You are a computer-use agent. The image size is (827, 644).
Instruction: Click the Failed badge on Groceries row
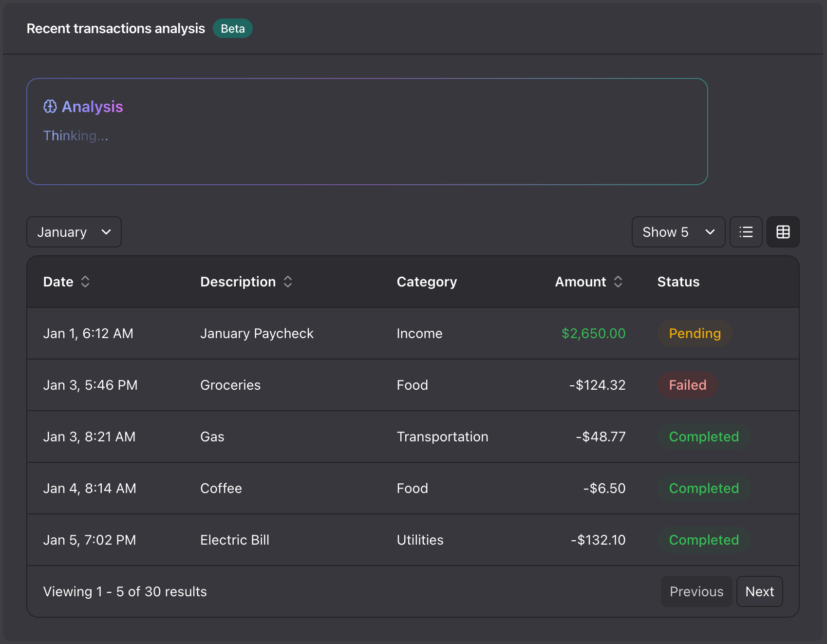687,385
